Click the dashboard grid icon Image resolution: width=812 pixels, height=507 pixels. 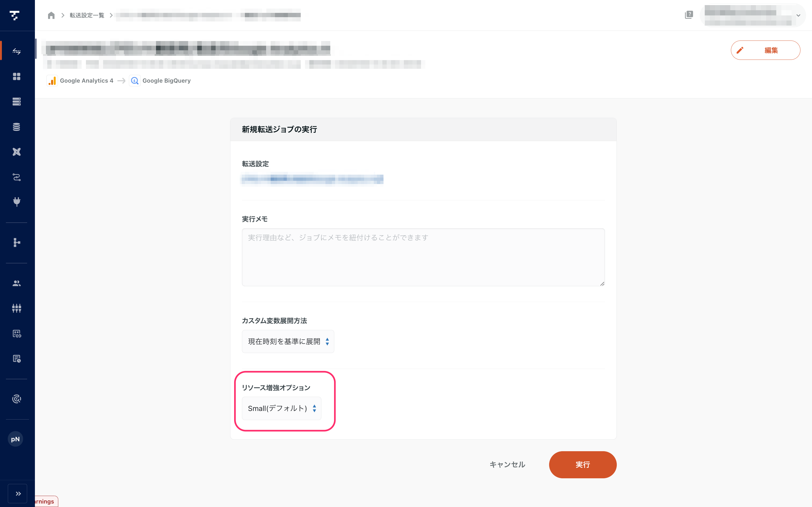tap(17, 76)
